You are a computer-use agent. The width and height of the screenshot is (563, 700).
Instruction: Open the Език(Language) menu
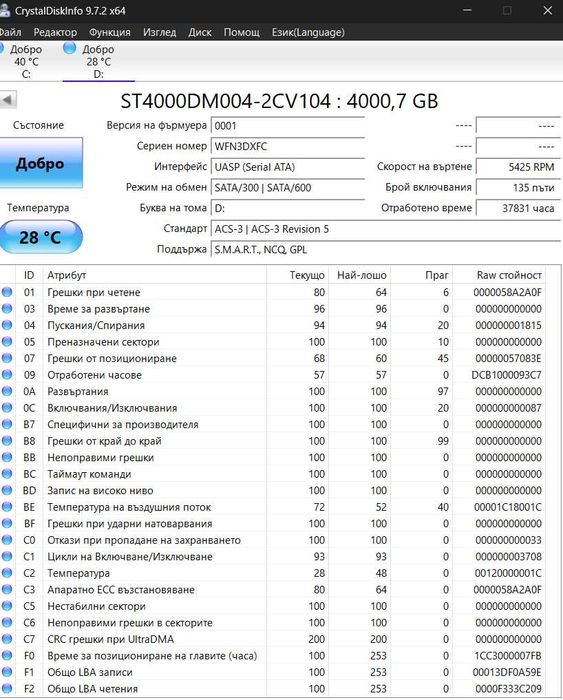[308, 32]
